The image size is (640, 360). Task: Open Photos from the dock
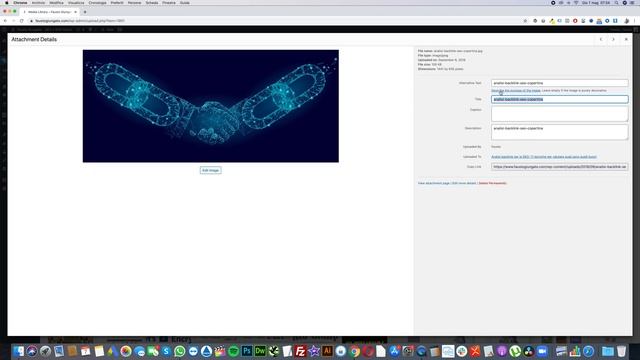[x=126, y=351]
